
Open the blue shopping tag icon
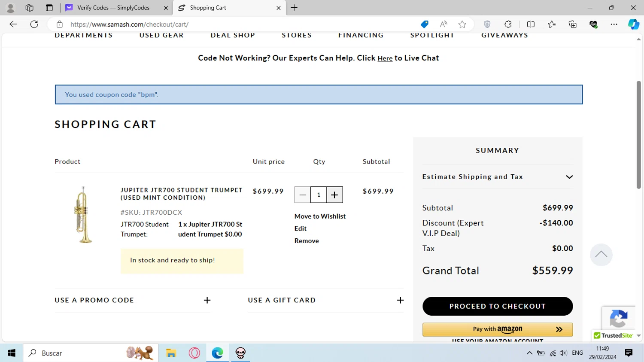(x=424, y=24)
